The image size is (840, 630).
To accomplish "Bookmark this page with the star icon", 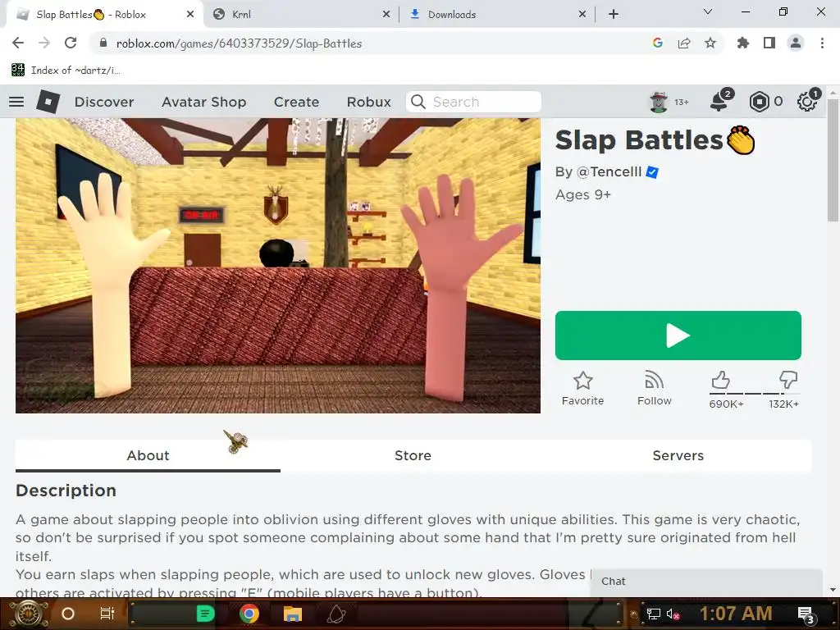I will pos(710,43).
